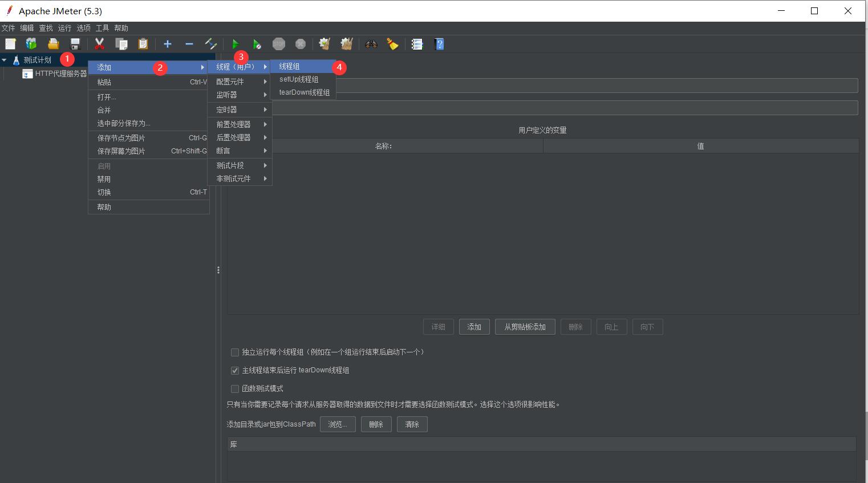Click the Clear broom icon

coord(325,44)
